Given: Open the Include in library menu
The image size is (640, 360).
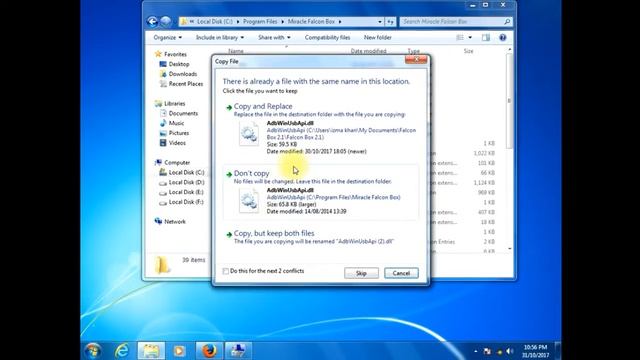Looking at the screenshot, I should click(220, 38).
